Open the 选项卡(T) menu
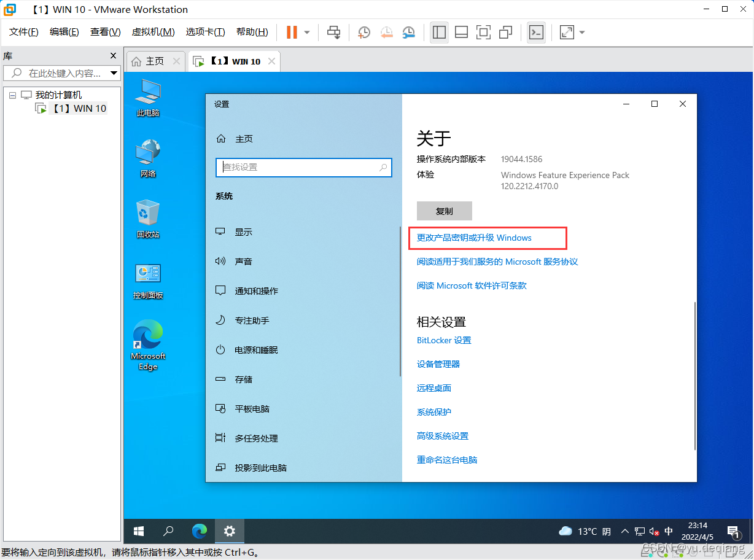Screen dimensions: 754x560 206,32
